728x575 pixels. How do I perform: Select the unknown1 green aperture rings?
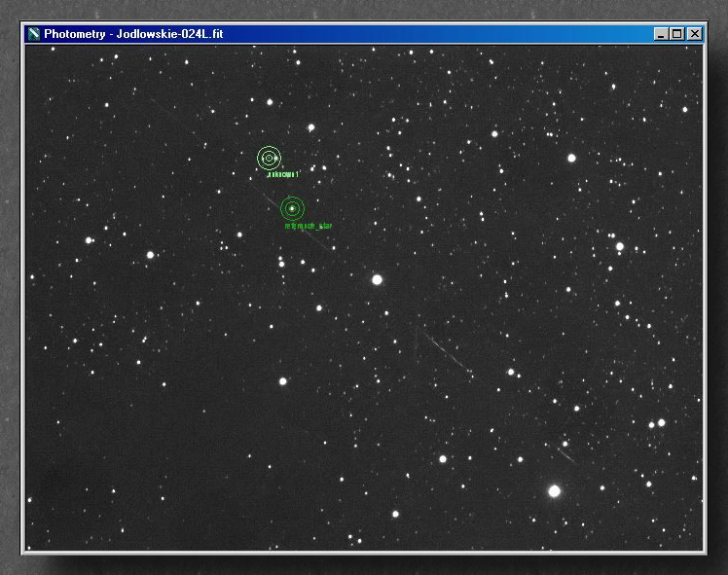(269, 158)
